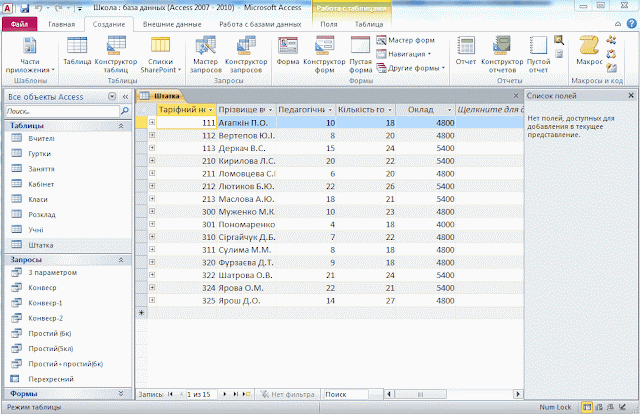Collapse the Таблицы group in navigation pane
Screen dimensions: 640x414
(121, 126)
